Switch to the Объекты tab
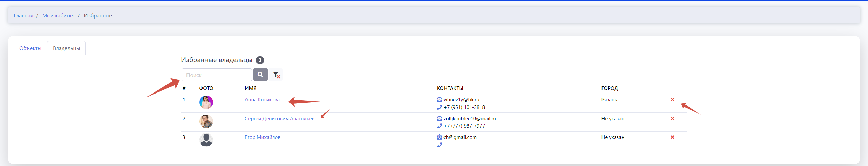Image resolution: width=868 pixels, height=166 pixels. pyautogui.click(x=30, y=48)
